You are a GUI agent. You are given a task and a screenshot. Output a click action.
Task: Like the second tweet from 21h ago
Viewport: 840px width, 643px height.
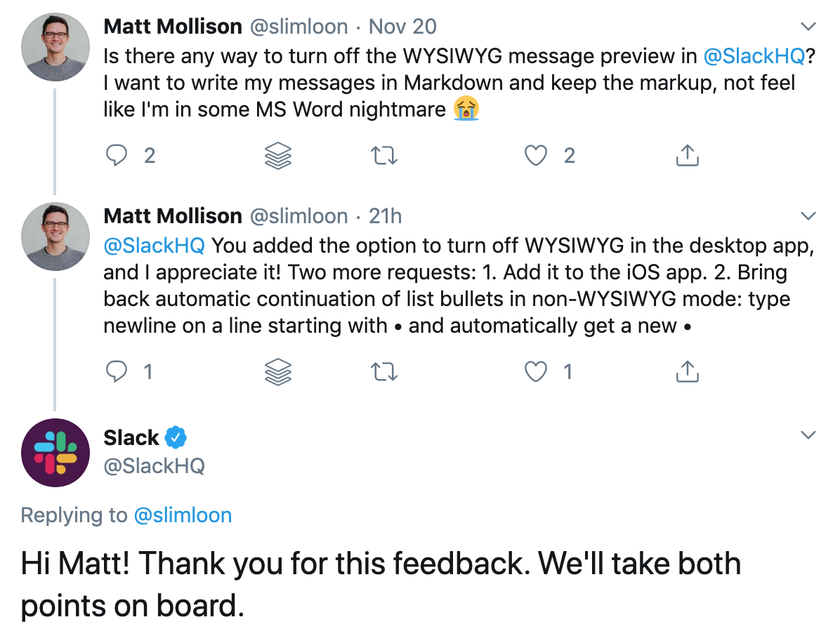tap(537, 371)
